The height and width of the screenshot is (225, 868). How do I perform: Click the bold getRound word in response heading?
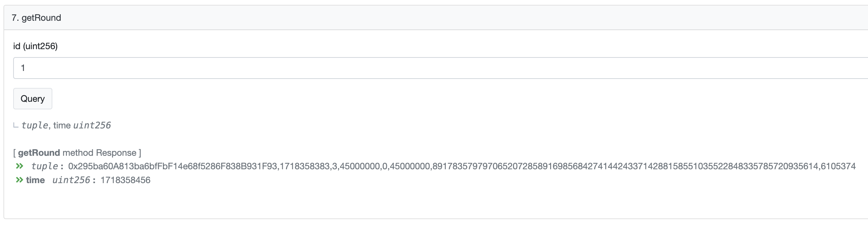click(x=39, y=153)
